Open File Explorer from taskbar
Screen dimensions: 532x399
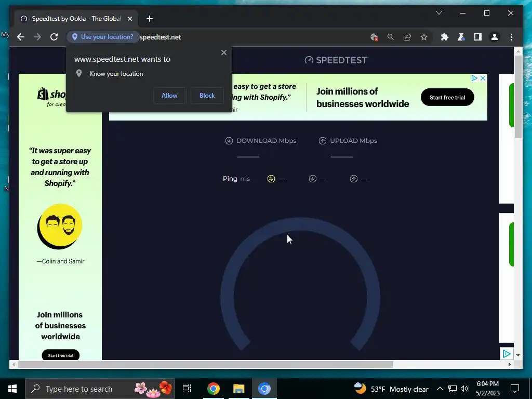pyautogui.click(x=239, y=389)
